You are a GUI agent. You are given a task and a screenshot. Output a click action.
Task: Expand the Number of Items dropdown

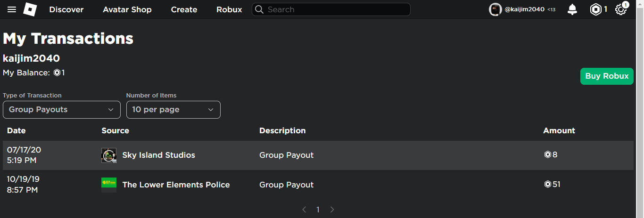173,110
